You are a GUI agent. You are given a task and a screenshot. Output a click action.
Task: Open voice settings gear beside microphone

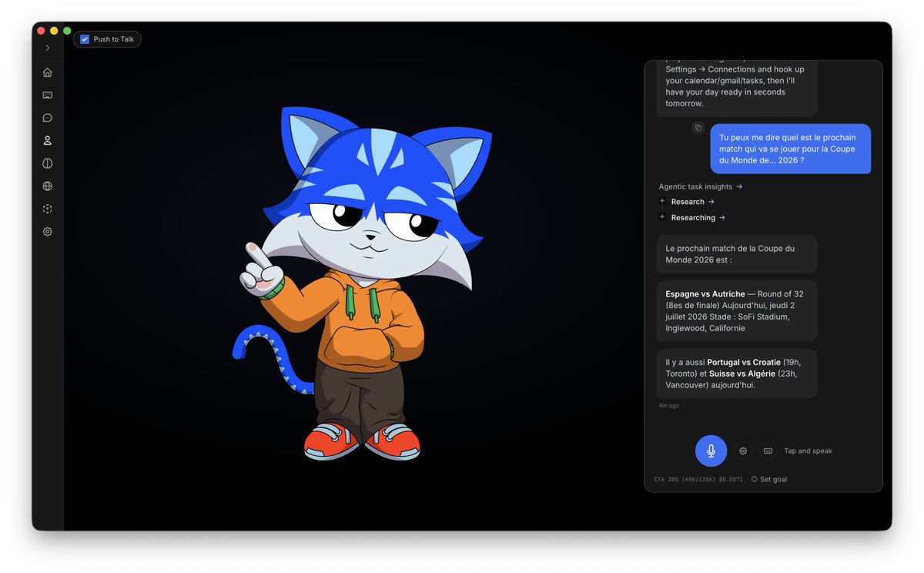click(x=743, y=451)
